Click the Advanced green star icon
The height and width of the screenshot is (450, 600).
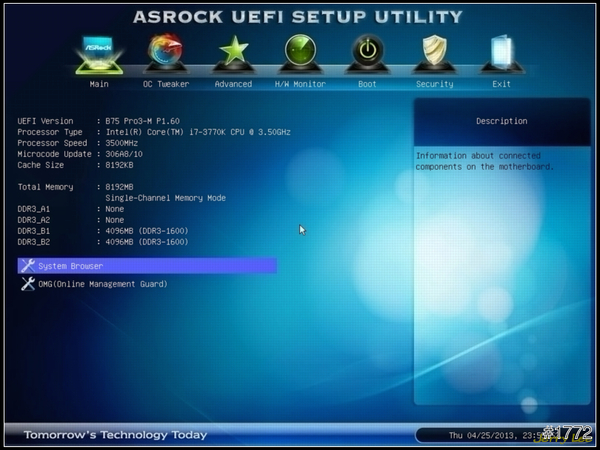(233, 52)
